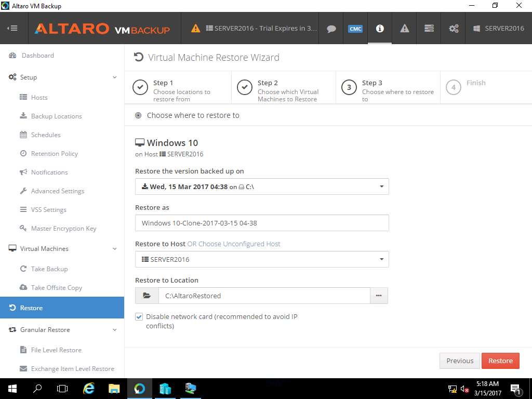Open Advanced Settings in the sidebar
The width and height of the screenshot is (532, 399).
pyautogui.click(x=57, y=191)
